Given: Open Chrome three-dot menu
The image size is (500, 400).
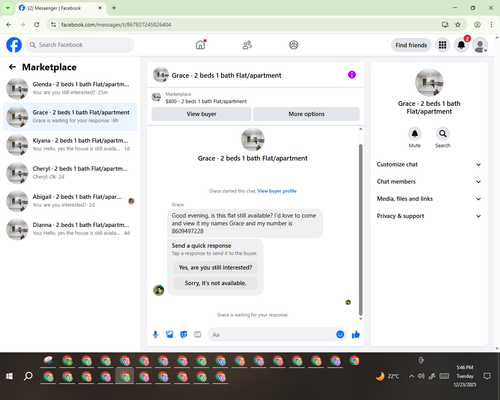Looking at the screenshot, I should click(491, 25).
